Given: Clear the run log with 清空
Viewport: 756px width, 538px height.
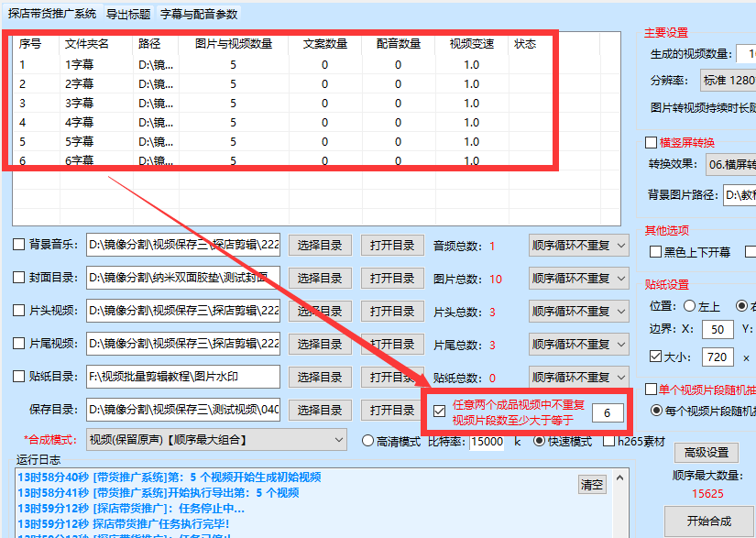Looking at the screenshot, I should (x=592, y=484).
